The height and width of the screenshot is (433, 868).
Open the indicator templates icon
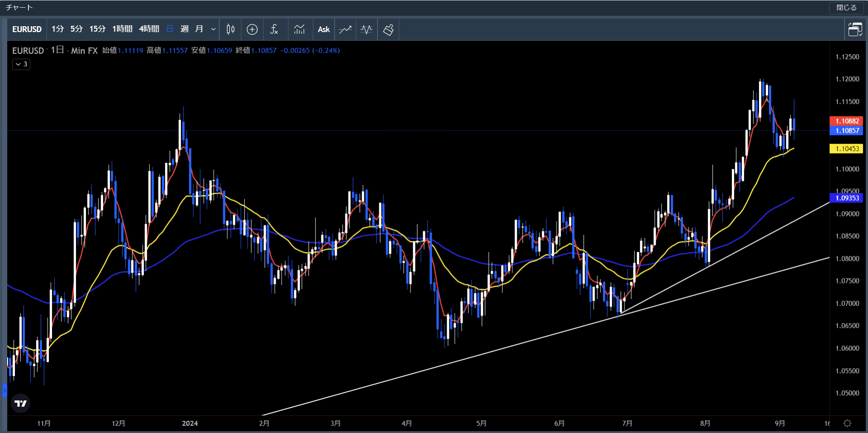[299, 29]
